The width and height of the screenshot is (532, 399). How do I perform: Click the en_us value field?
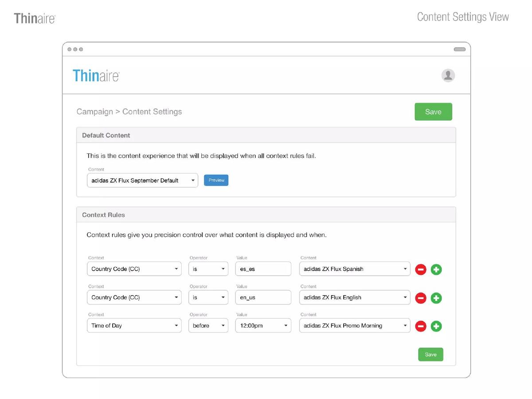point(263,297)
